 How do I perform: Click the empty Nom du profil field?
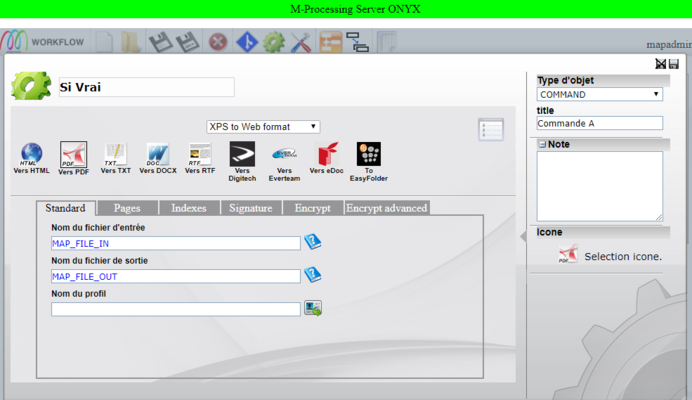tap(176, 309)
